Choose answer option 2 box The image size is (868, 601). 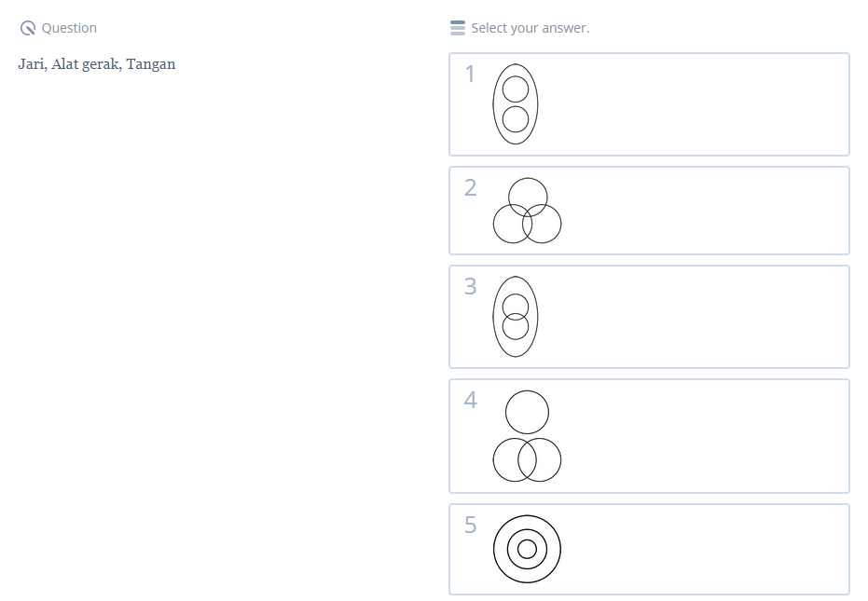(x=690, y=211)
